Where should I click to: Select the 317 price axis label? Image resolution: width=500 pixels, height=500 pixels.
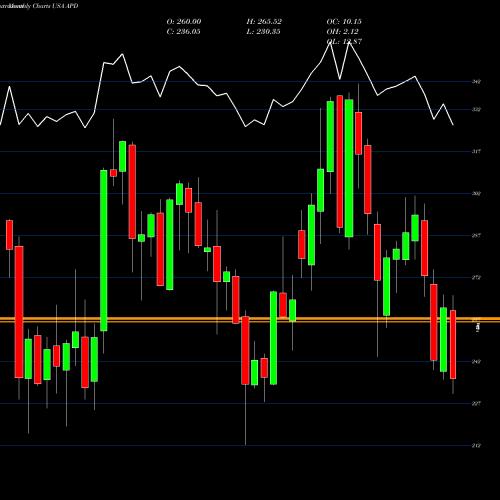[x=476, y=151]
